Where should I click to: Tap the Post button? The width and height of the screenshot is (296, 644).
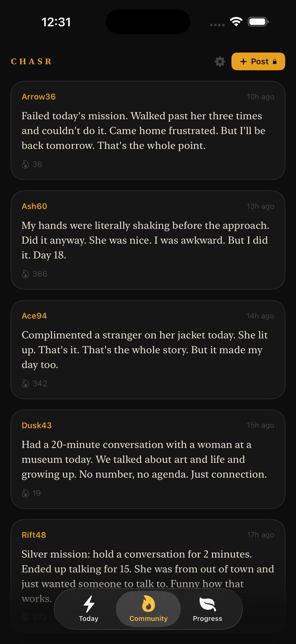point(258,62)
